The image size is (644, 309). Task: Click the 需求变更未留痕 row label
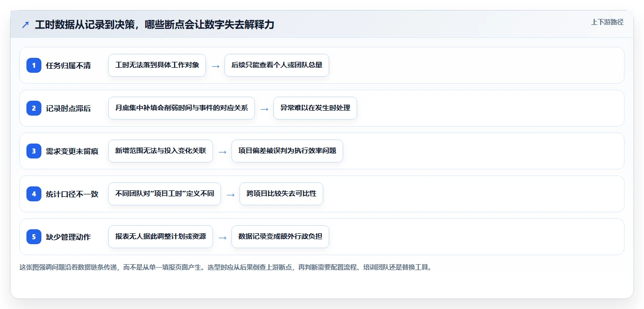(72, 151)
